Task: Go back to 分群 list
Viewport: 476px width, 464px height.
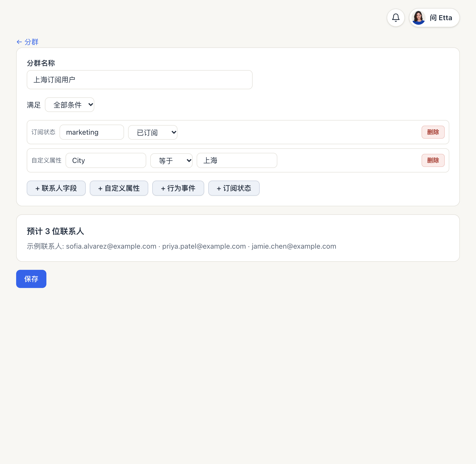Action: pyautogui.click(x=27, y=42)
